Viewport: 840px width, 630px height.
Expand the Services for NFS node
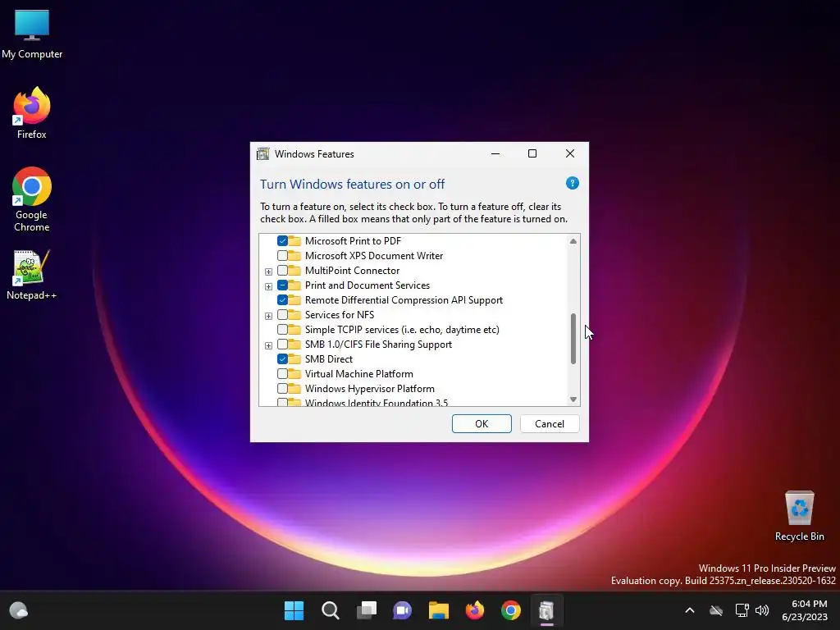pyautogui.click(x=268, y=316)
